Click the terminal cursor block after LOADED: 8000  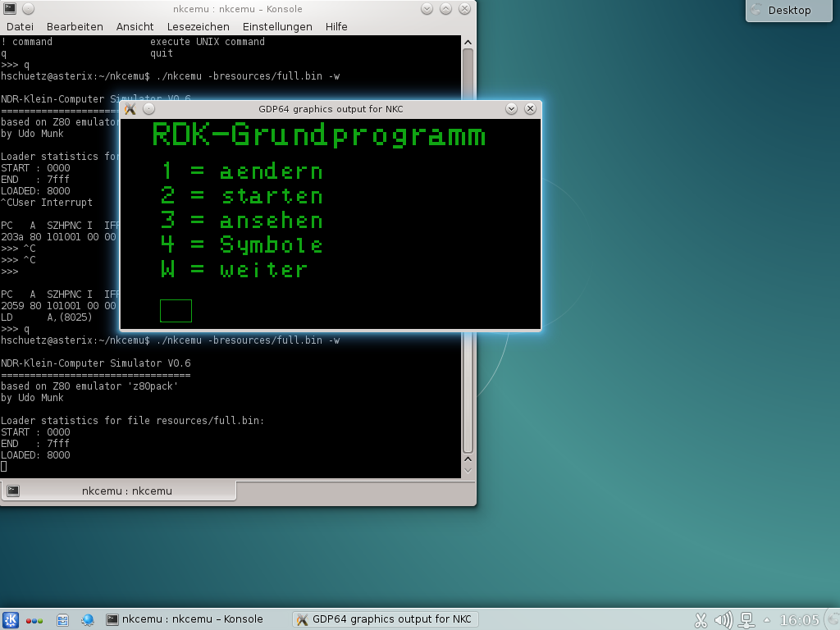[4, 467]
